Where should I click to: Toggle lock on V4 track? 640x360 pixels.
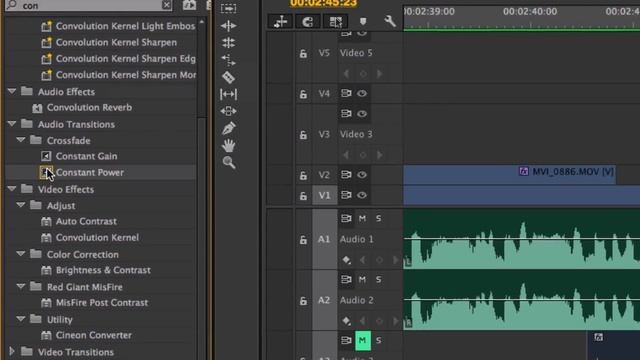pos(303,94)
